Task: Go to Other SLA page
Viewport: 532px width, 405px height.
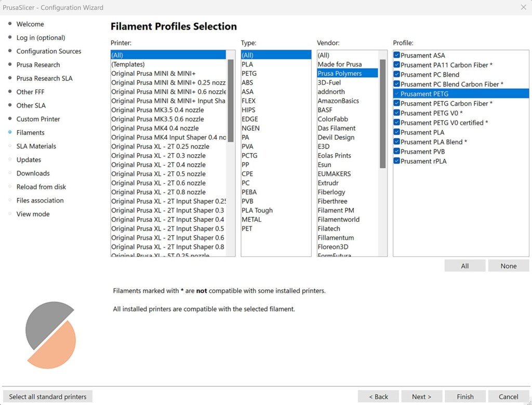Action: click(31, 105)
